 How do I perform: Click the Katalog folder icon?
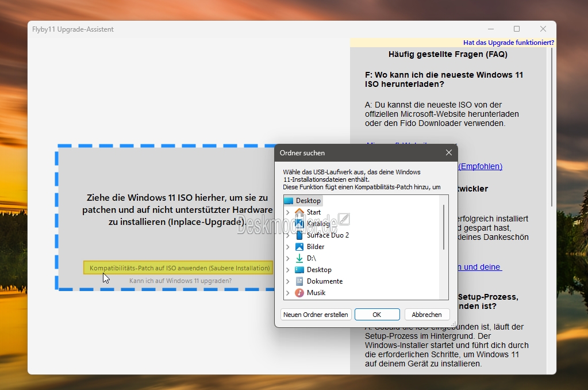pyautogui.click(x=299, y=224)
